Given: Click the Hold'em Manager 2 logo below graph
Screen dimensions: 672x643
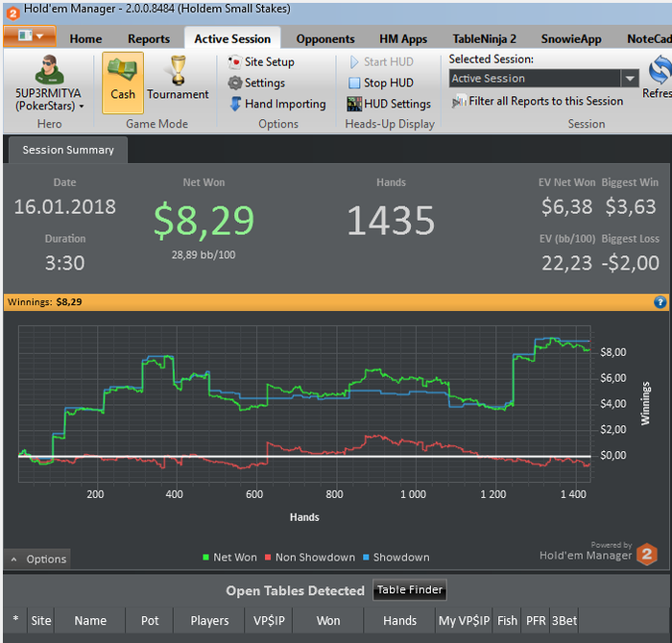Looking at the screenshot, I should coord(647,554).
